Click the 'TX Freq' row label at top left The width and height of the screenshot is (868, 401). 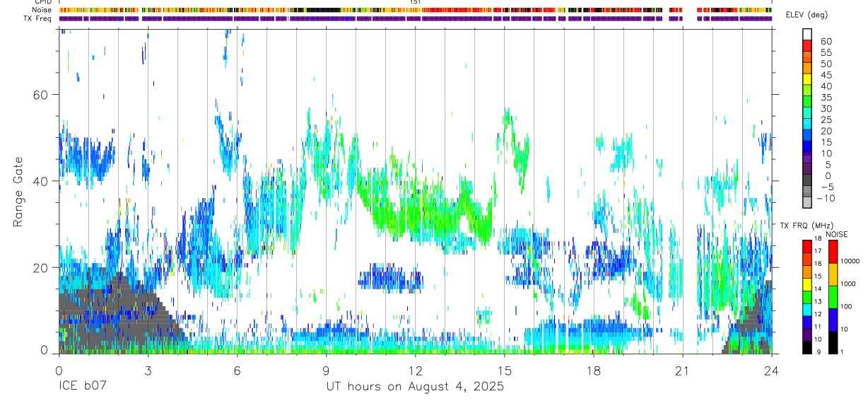pos(39,18)
